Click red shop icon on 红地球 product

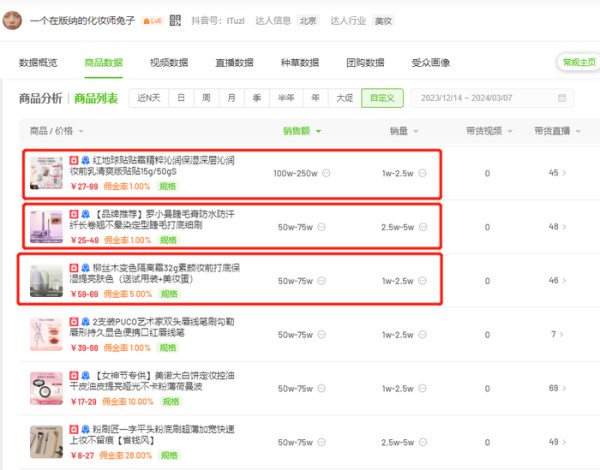tap(74, 160)
